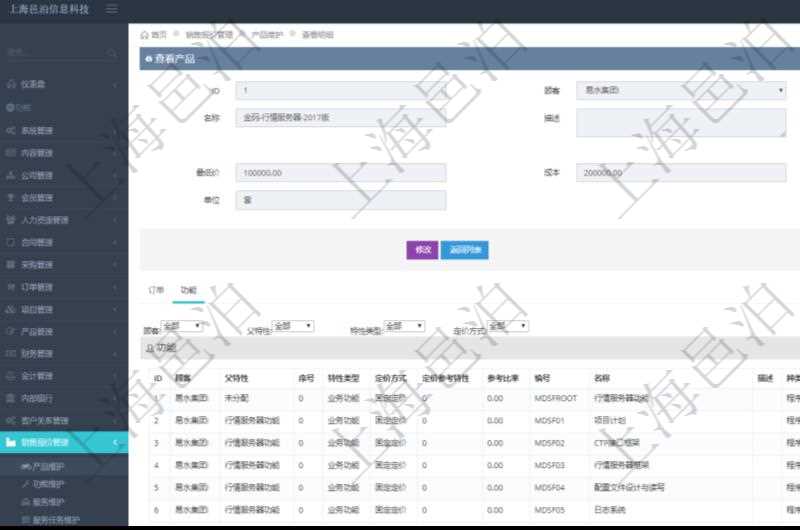The height and width of the screenshot is (530, 800).
Task: Click the 首页 breadcrumb link
Action: 159,35
